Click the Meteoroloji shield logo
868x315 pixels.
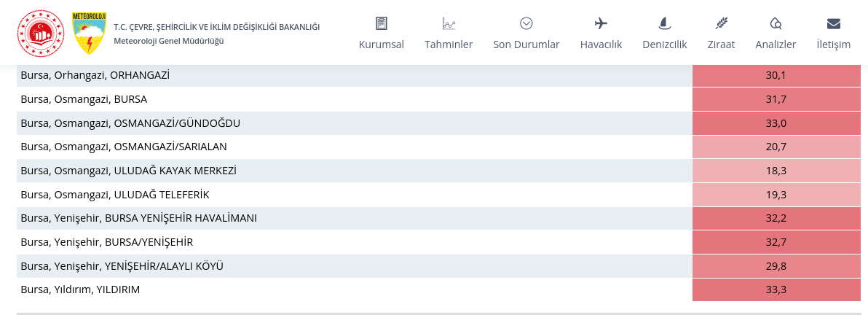pyautogui.click(x=89, y=33)
